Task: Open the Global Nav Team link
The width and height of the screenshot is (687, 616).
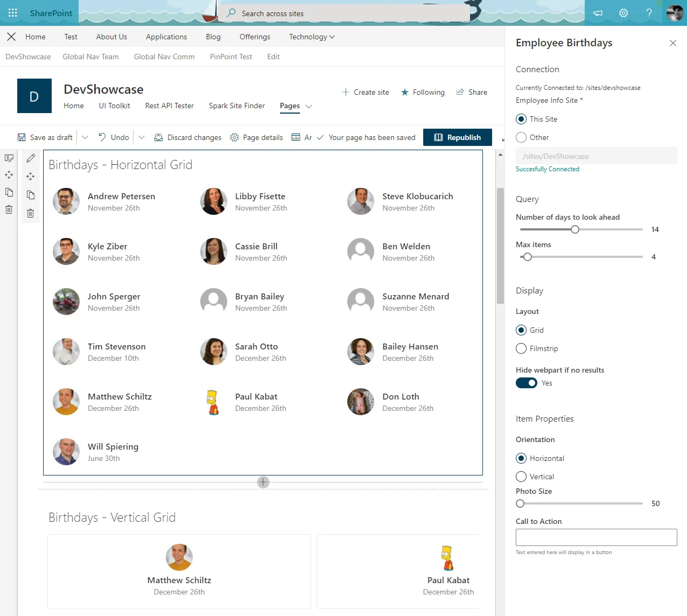Action: click(x=90, y=57)
